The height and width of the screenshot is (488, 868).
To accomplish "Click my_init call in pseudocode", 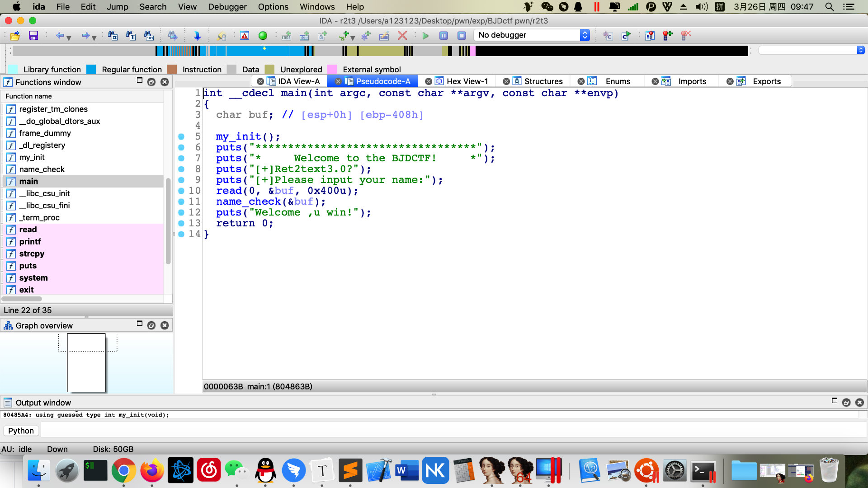I will (238, 136).
